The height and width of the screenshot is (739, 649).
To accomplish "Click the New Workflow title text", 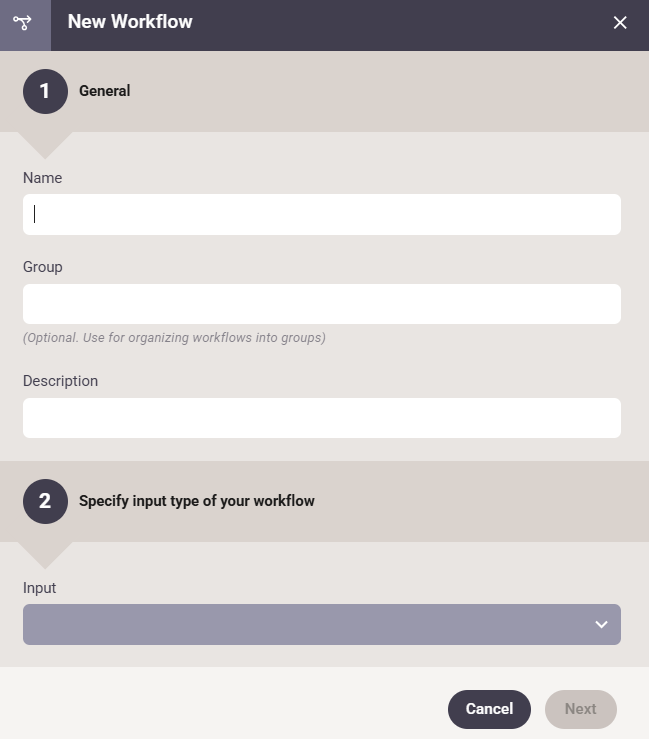I will 130,22.
